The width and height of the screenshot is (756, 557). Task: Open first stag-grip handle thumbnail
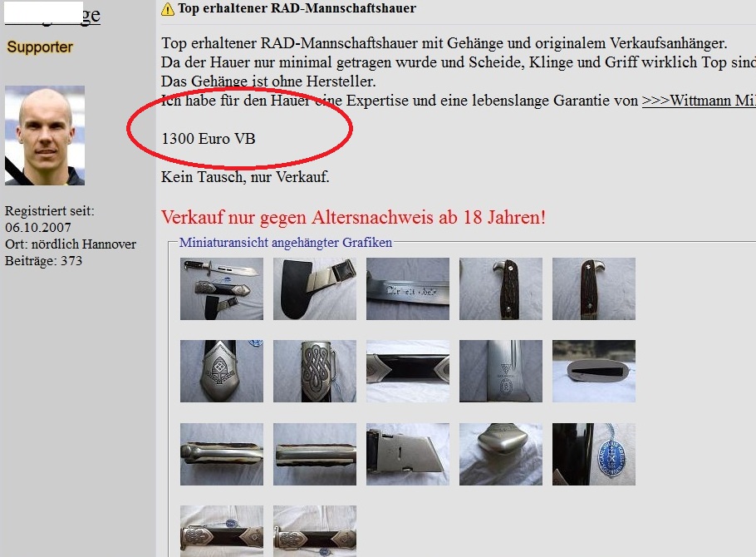click(501, 288)
